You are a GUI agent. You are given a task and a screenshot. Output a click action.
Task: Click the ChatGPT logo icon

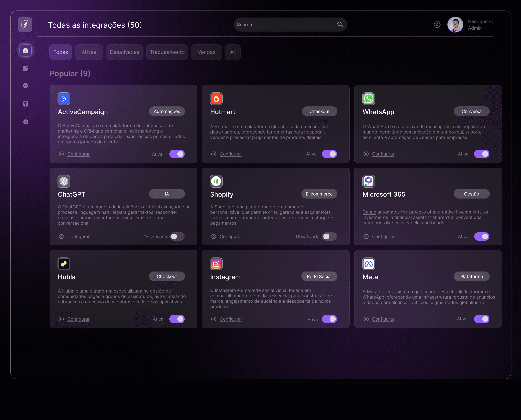(x=64, y=181)
